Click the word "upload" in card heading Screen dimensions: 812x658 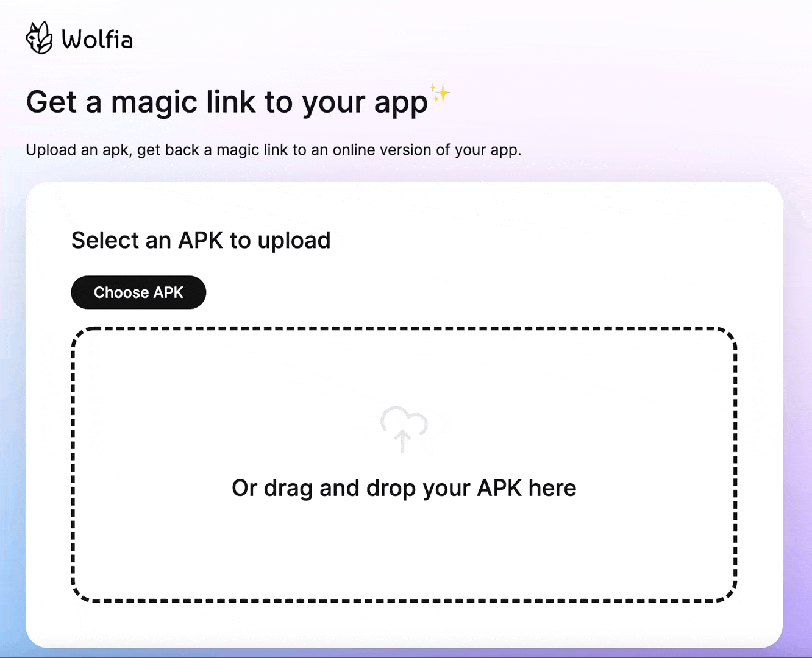click(x=294, y=241)
